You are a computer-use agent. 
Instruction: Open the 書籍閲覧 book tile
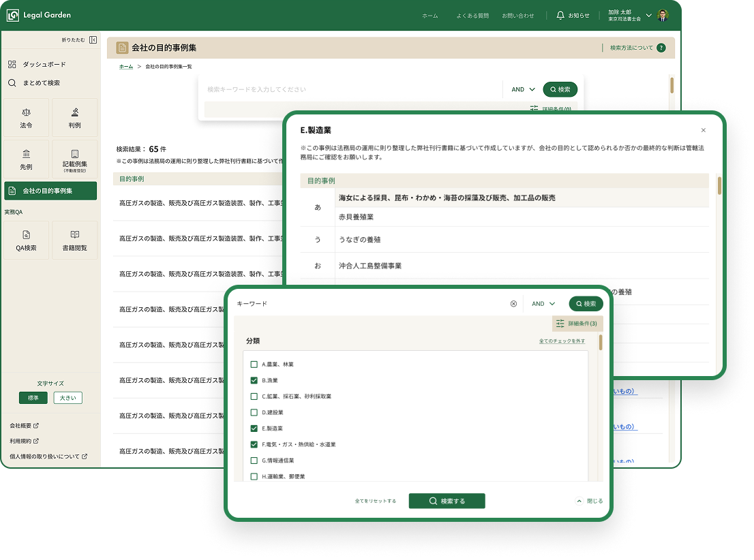click(x=74, y=240)
